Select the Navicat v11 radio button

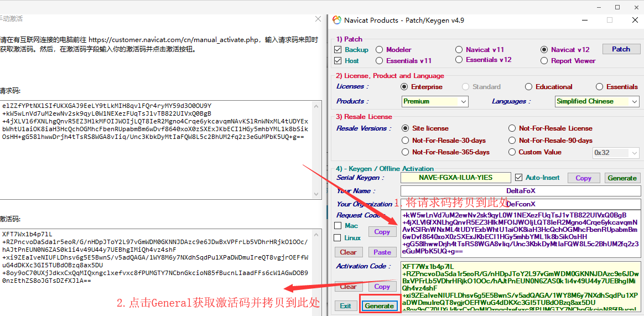tap(459, 50)
